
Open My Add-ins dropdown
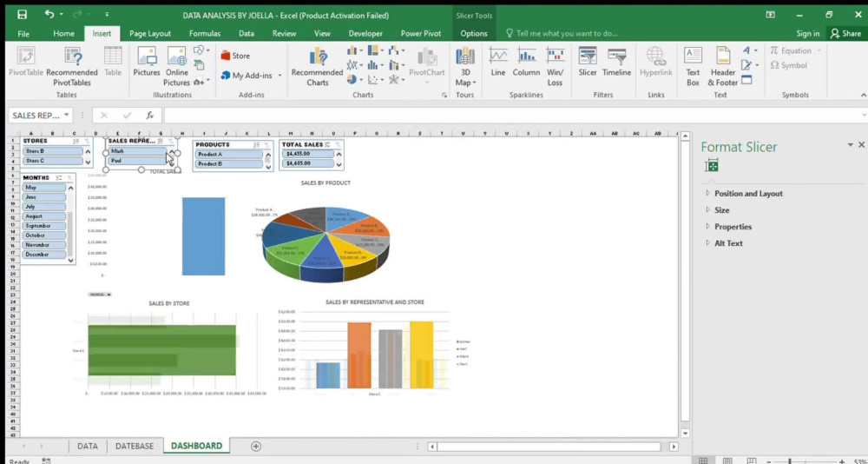279,76
